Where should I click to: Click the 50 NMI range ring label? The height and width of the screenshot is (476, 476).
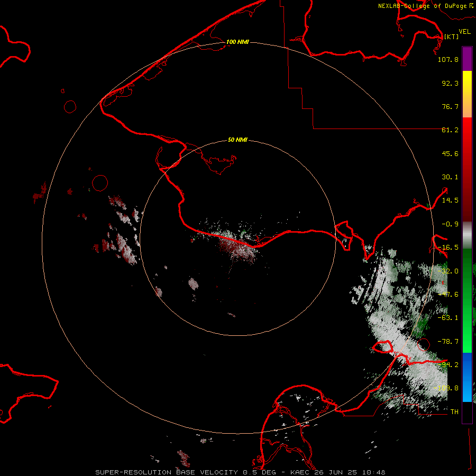coord(237,140)
